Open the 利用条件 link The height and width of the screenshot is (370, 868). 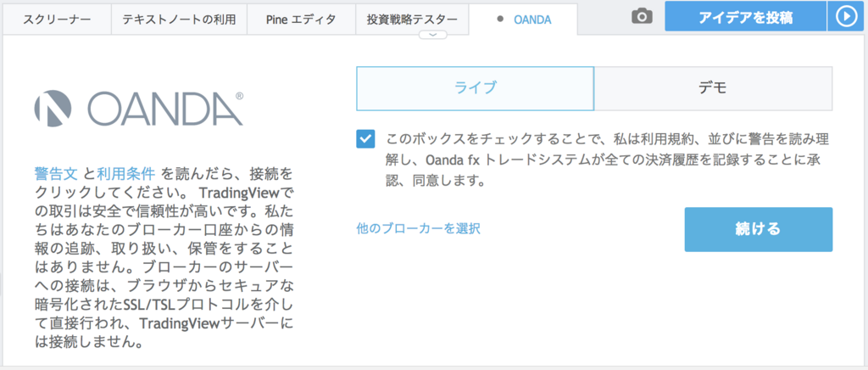(125, 173)
